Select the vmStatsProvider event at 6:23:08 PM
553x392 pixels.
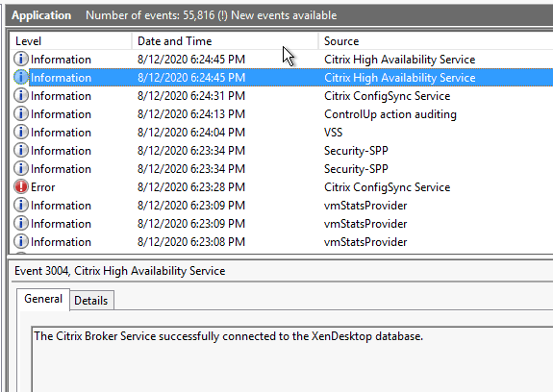coord(282,242)
